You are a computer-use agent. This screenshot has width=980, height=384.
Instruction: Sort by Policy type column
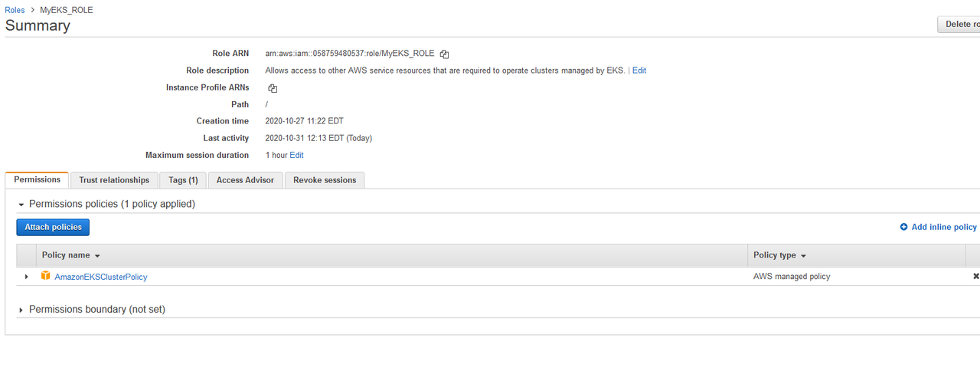point(779,255)
